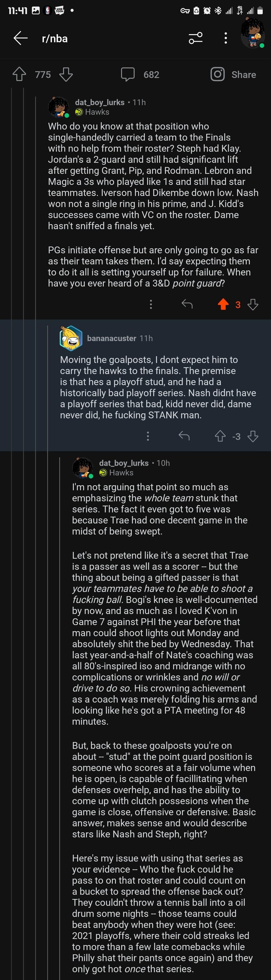
Task: Downvote bananacuster's comment
Action: pos(253,436)
